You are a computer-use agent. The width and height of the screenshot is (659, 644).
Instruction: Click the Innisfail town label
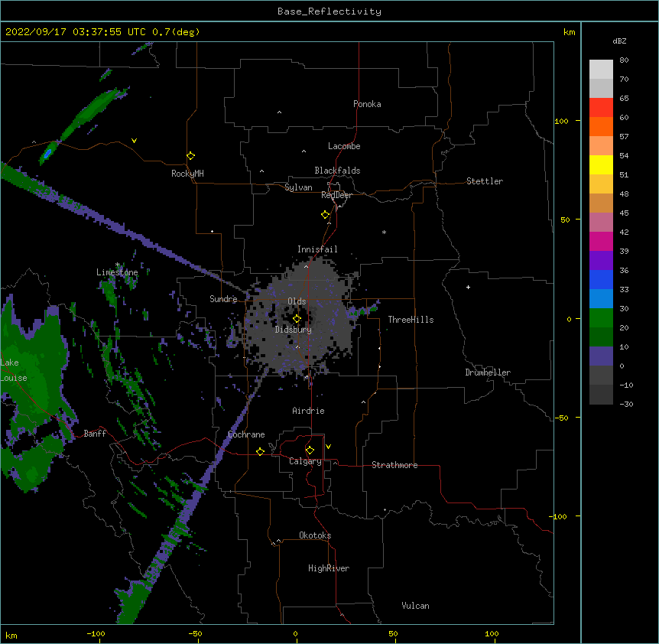click(317, 249)
